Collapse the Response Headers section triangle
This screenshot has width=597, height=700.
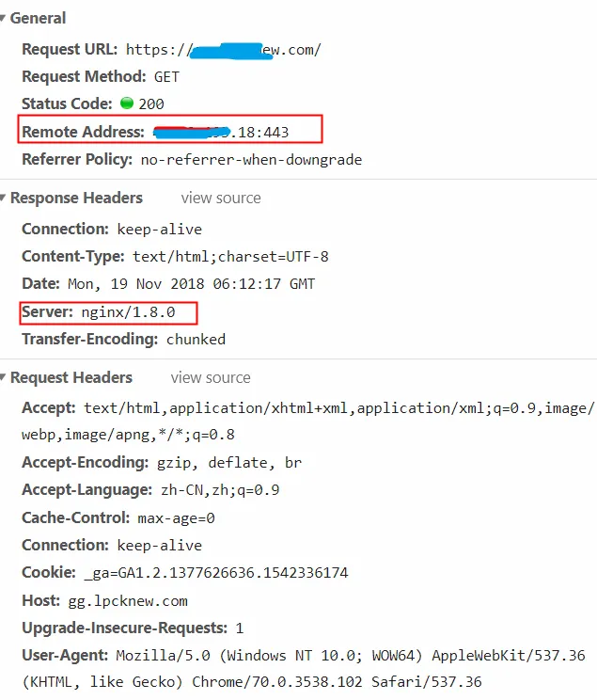coord(3,198)
